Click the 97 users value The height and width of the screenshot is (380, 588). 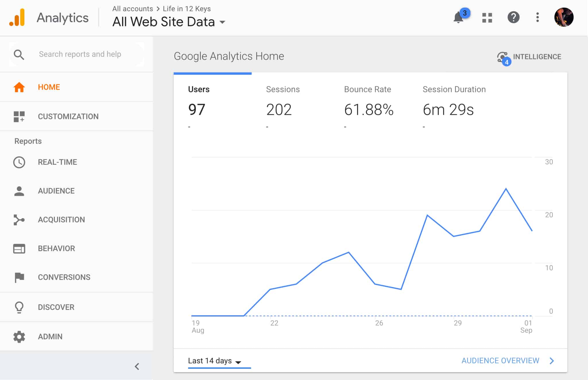point(197,110)
